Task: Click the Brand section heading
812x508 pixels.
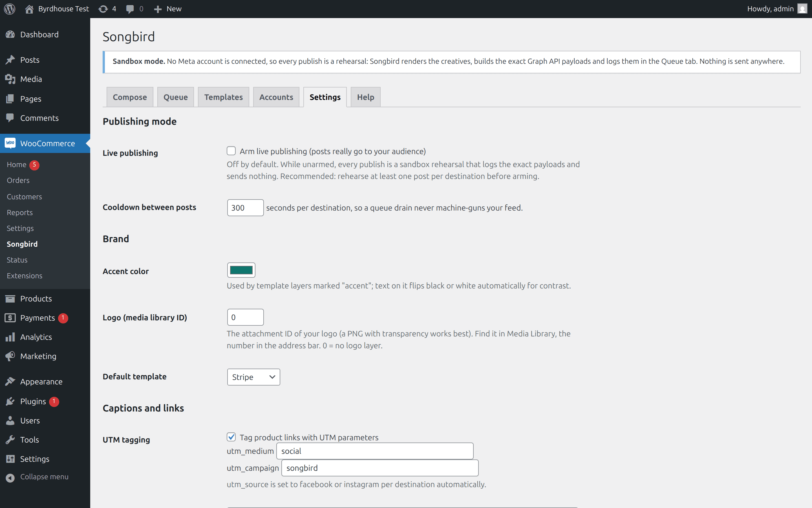Action: (x=116, y=239)
